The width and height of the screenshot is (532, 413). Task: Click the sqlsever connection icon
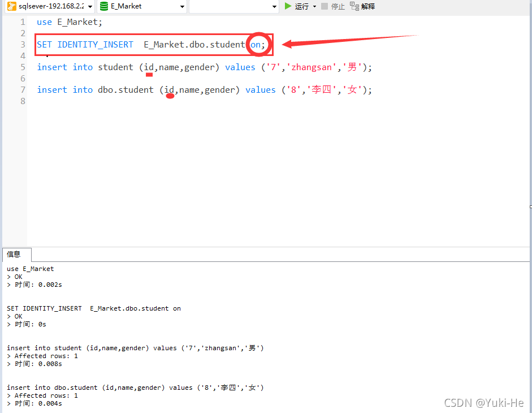coord(11,6)
